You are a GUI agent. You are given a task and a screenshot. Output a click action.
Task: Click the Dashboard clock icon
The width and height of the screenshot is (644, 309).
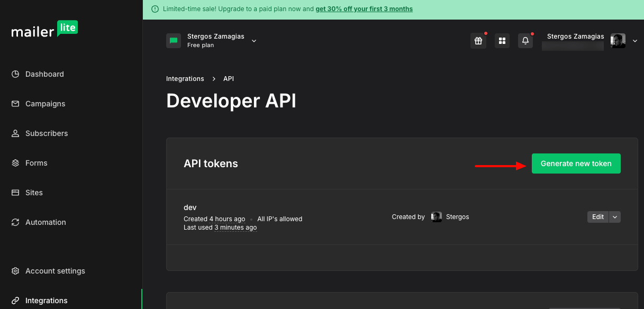coord(15,74)
